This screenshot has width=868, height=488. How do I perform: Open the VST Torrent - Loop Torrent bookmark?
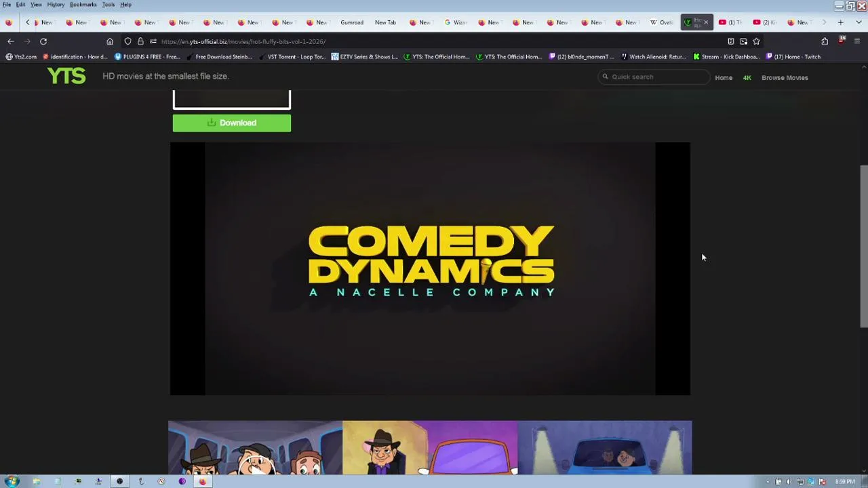pos(292,57)
